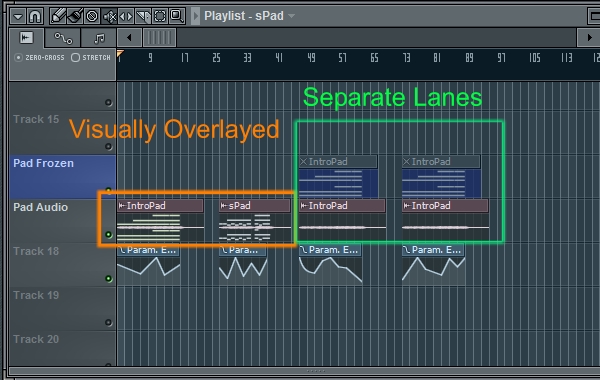Viewport: 600px width, 380px height.
Task: Select the Paint brush tool
Action: (75, 16)
